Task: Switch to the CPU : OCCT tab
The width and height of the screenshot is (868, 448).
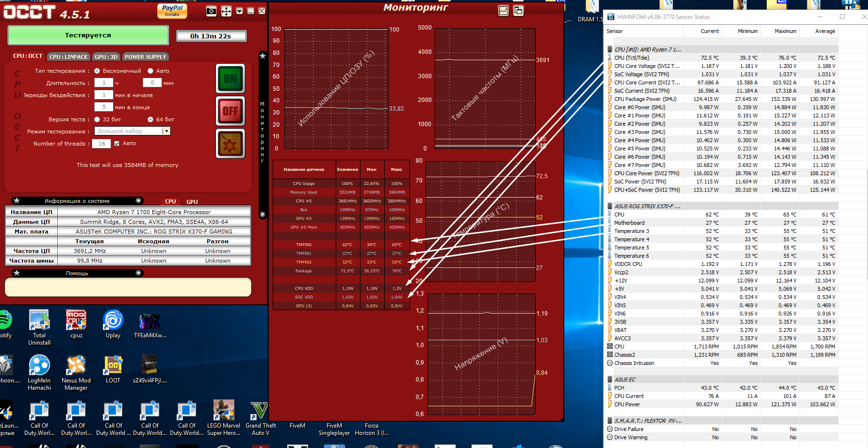Action: (x=28, y=56)
